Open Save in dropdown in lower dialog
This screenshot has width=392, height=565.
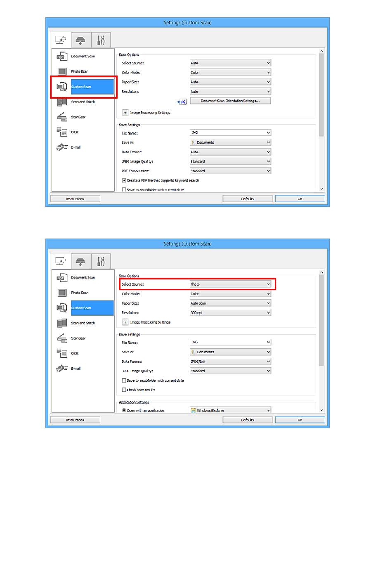(x=230, y=352)
